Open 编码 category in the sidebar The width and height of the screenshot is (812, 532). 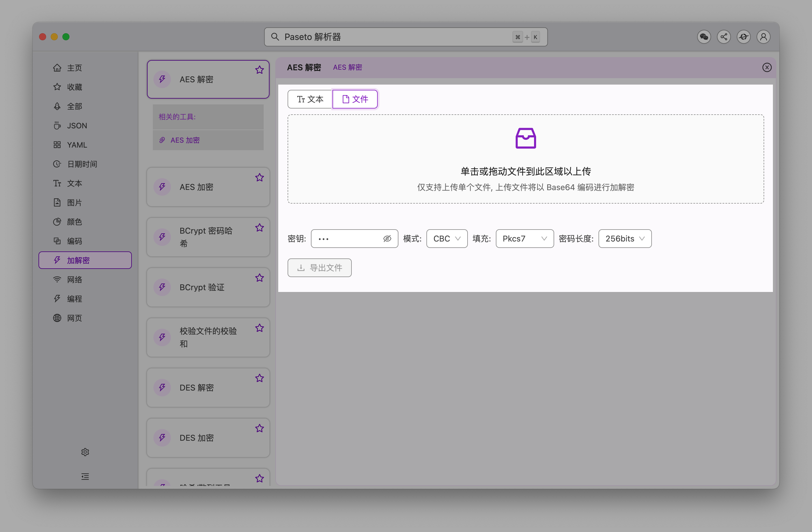point(85,241)
